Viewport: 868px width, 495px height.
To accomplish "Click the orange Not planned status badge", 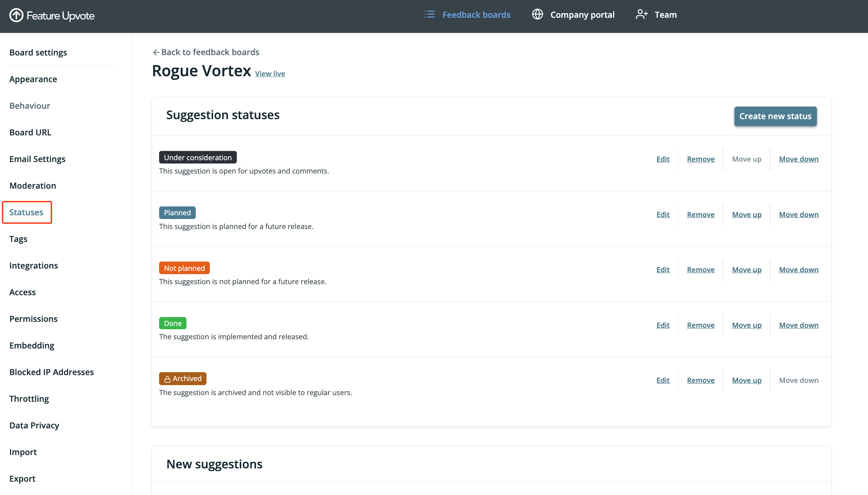I will (184, 268).
